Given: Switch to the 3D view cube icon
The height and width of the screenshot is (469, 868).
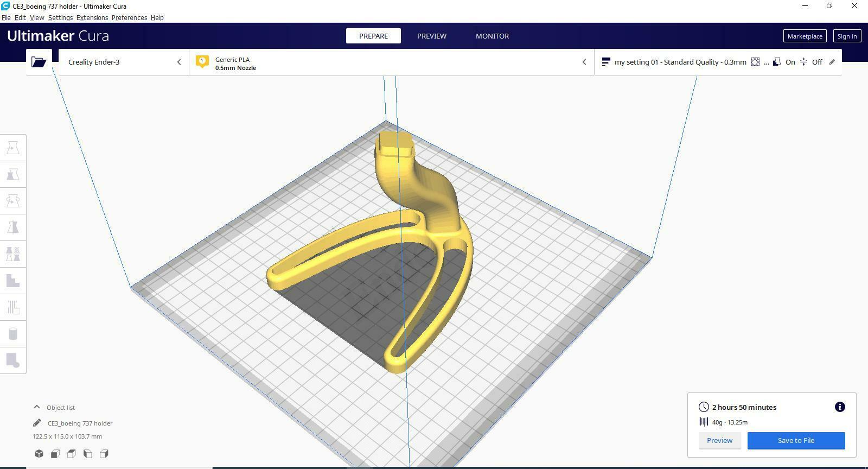Looking at the screenshot, I should (39, 454).
